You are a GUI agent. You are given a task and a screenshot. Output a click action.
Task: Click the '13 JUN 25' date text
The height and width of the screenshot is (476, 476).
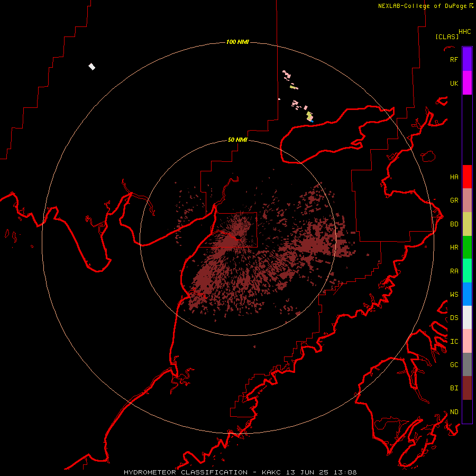(x=307, y=472)
